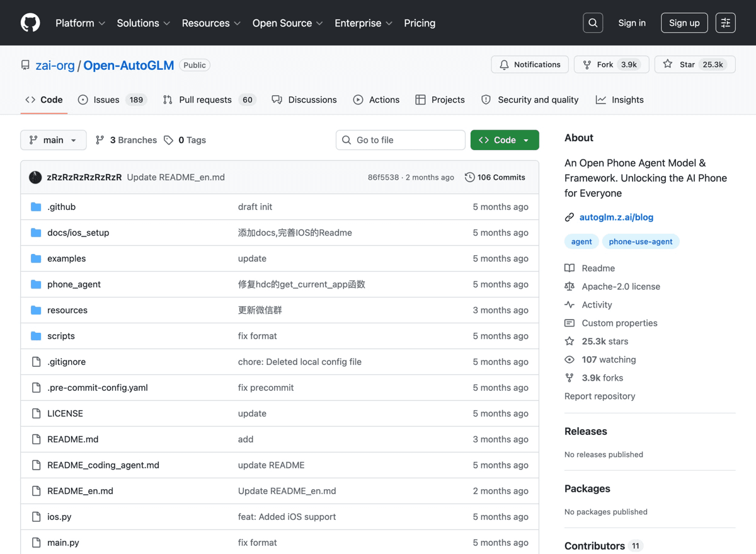
Task: Click the examples folder icon
Action: [36, 258]
